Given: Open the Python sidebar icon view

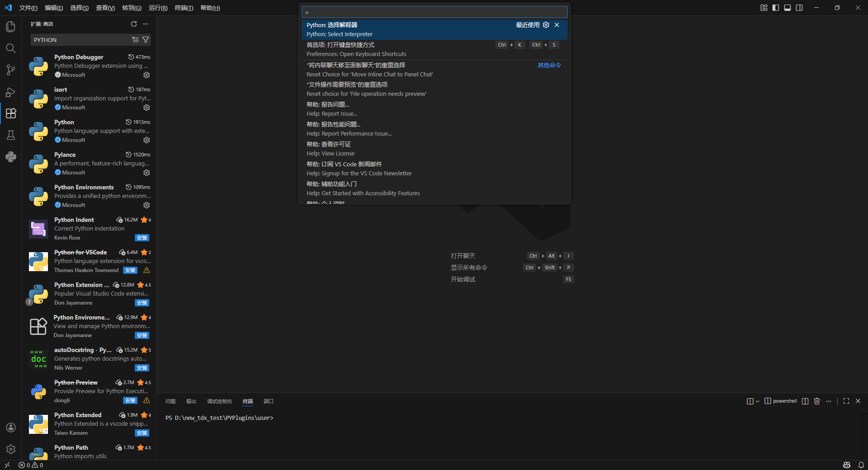Looking at the screenshot, I should coord(11,157).
